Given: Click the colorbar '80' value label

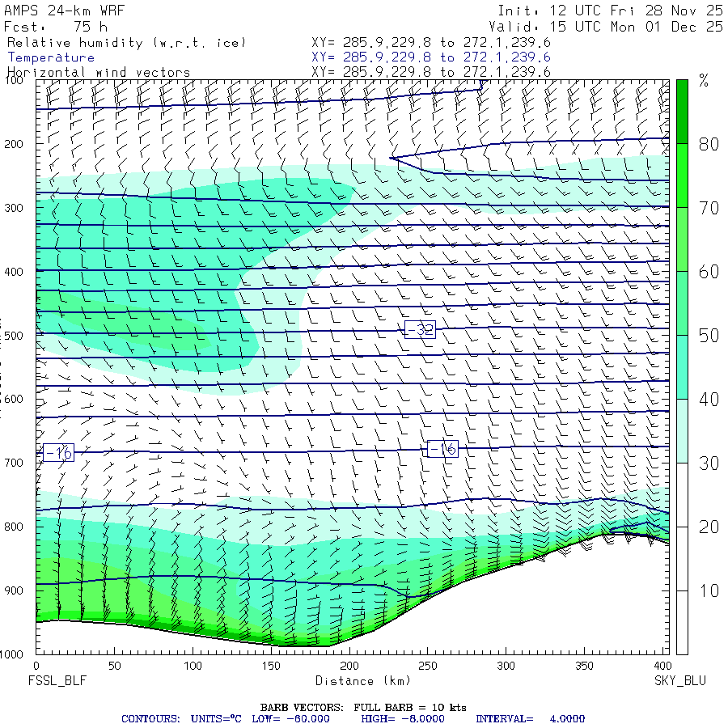Looking at the screenshot, I should (x=709, y=145).
